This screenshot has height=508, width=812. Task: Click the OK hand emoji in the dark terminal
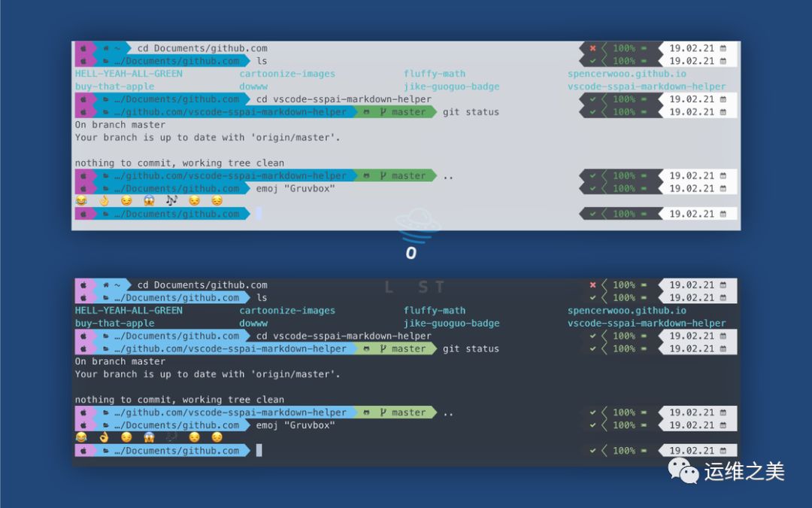[x=104, y=437]
